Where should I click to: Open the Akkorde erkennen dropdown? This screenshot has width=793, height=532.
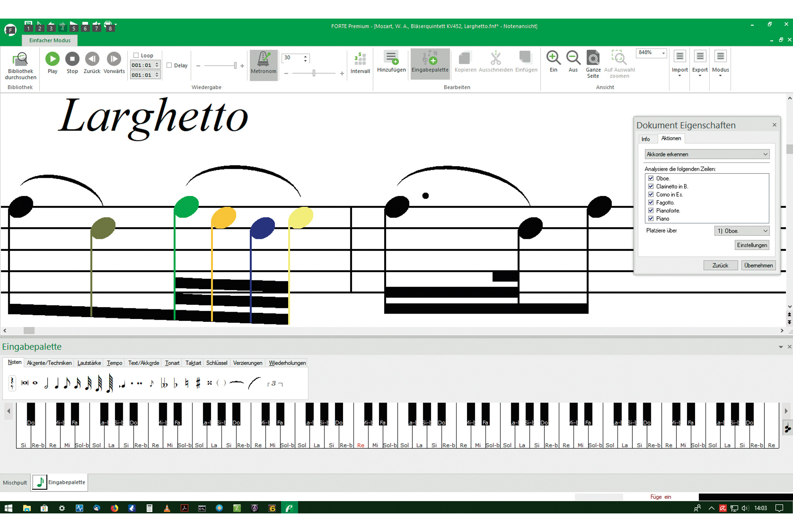pyautogui.click(x=707, y=154)
